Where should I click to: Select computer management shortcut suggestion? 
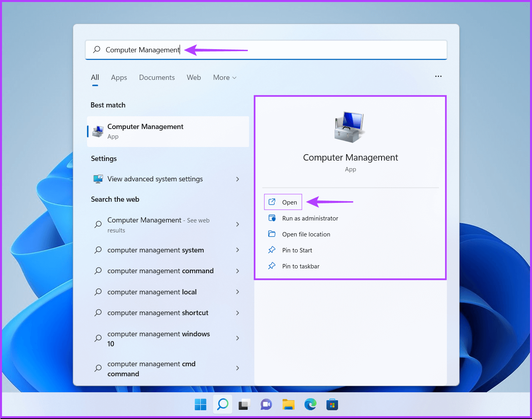coord(168,313)
